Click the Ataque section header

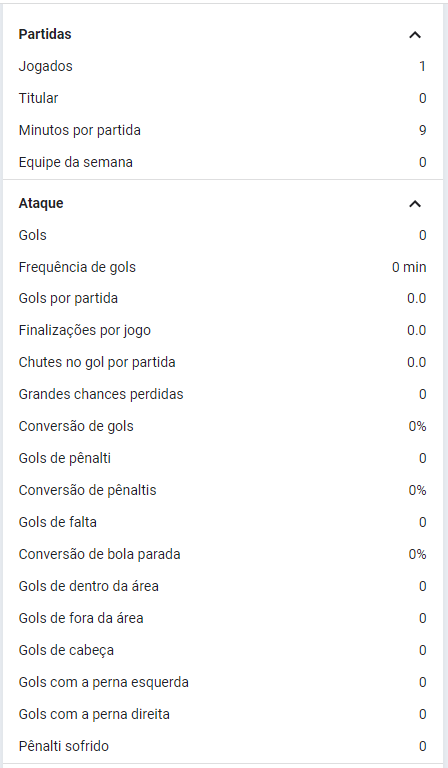pos(41,203)
